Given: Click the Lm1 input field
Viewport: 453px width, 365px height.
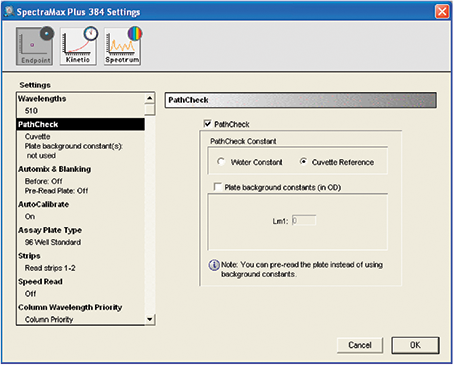Looking at the screenshot, I should tap(304, 221).
